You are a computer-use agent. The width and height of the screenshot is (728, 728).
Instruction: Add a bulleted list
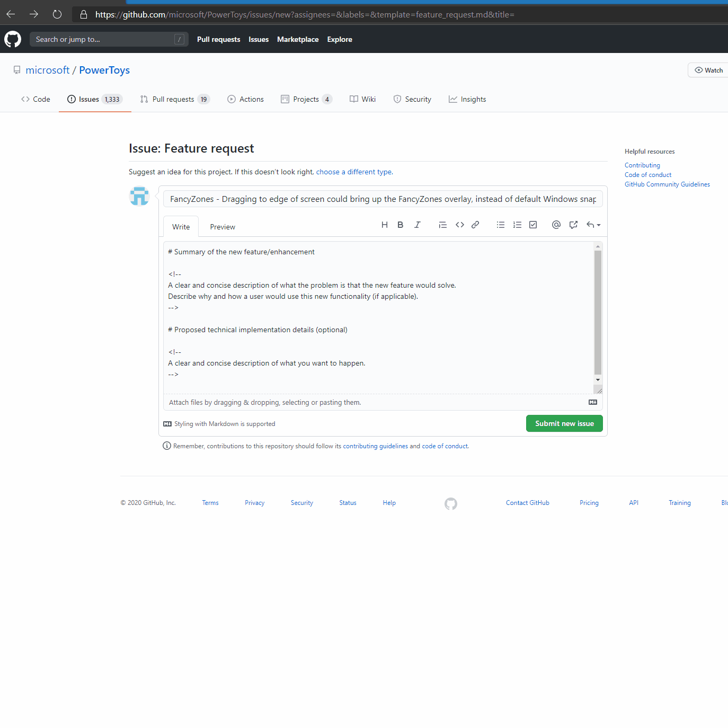pyautogui.click(x=501, y=225)
